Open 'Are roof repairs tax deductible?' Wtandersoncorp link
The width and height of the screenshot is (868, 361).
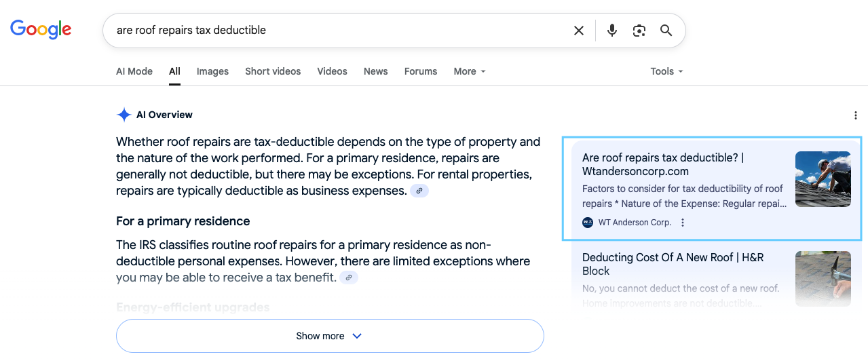[x=663, y=164]
